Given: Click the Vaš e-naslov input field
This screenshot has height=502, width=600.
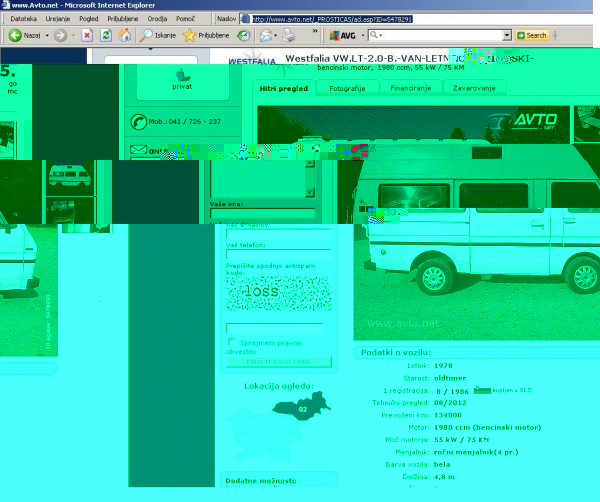Looking at the screenshot, I should [x=279, y=234].
